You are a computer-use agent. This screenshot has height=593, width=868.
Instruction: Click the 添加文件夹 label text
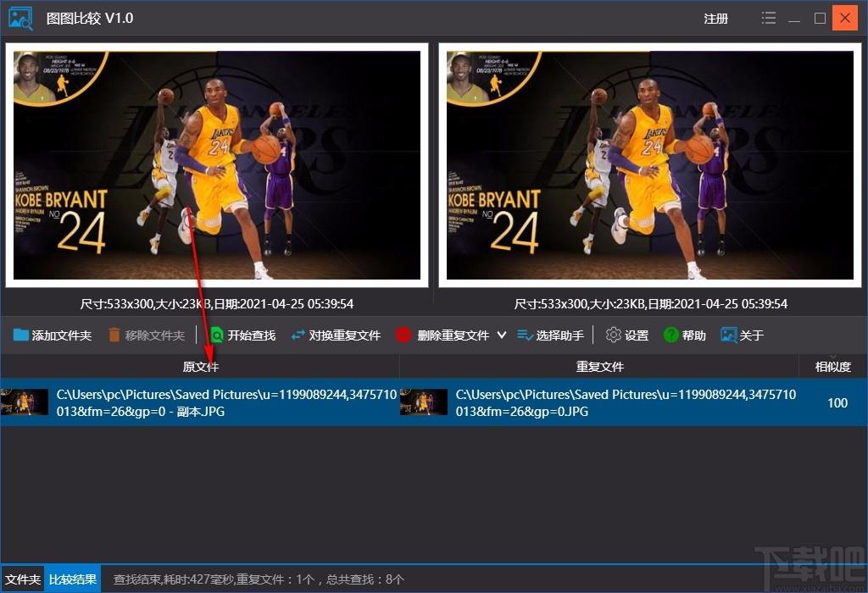tap(61, 335)
